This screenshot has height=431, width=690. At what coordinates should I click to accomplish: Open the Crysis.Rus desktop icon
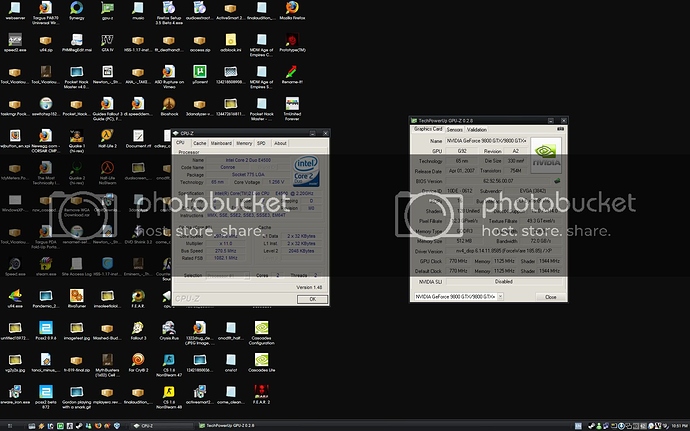coord(169,330)
